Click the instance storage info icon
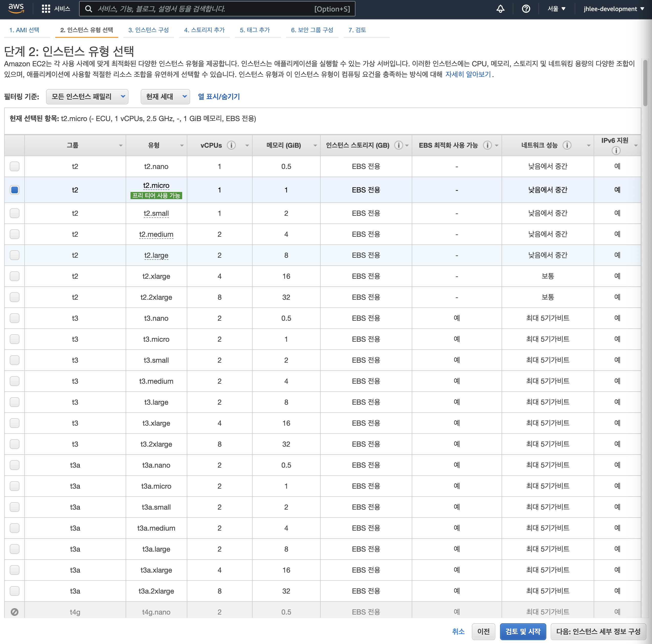 tap(398, 145)
